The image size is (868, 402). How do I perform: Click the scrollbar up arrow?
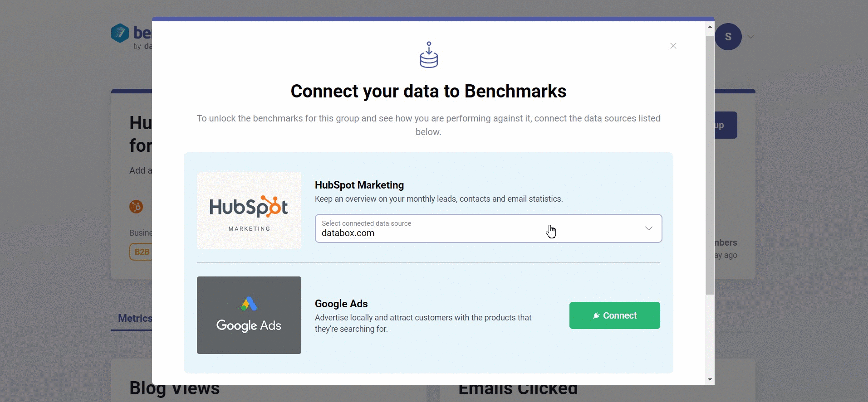tap(709, 26)
